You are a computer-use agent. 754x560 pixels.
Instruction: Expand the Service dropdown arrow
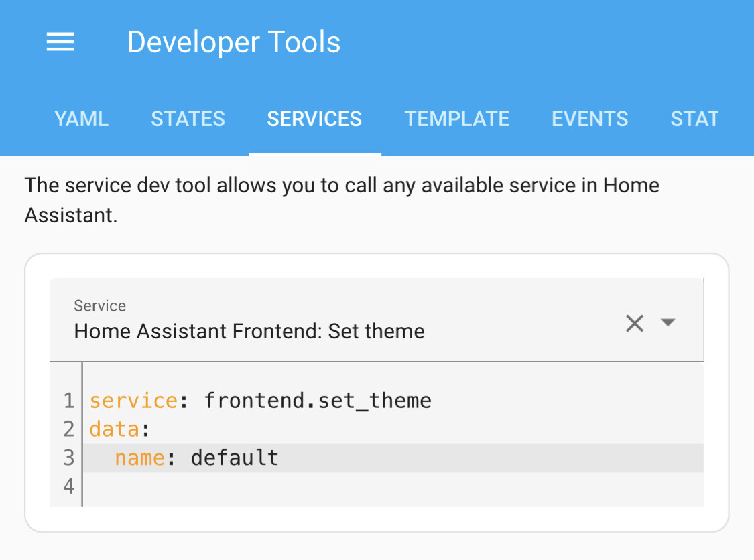(668, 323)
